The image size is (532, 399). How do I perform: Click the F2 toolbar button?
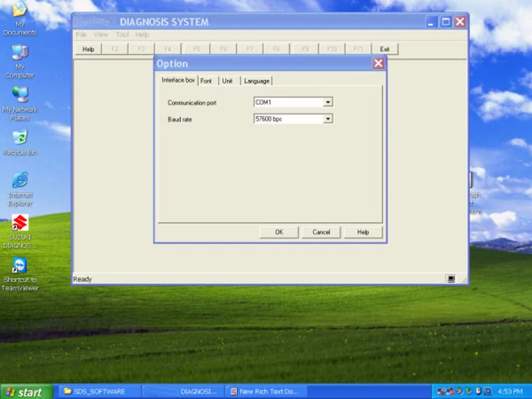click(x=114, y=49)
